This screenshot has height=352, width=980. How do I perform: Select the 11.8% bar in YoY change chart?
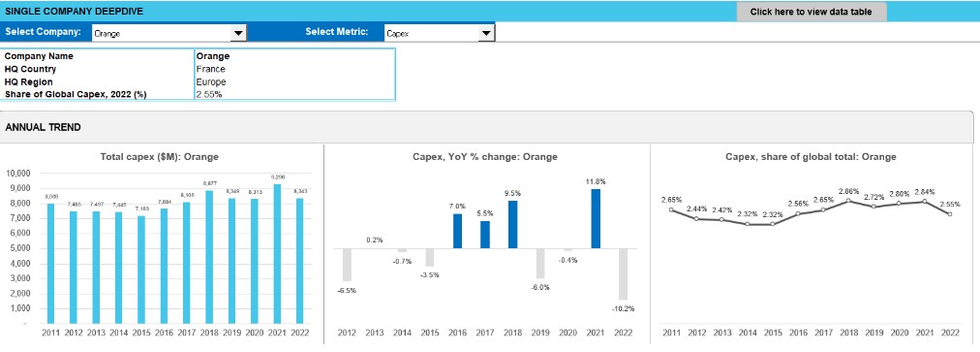pos(596,218)
